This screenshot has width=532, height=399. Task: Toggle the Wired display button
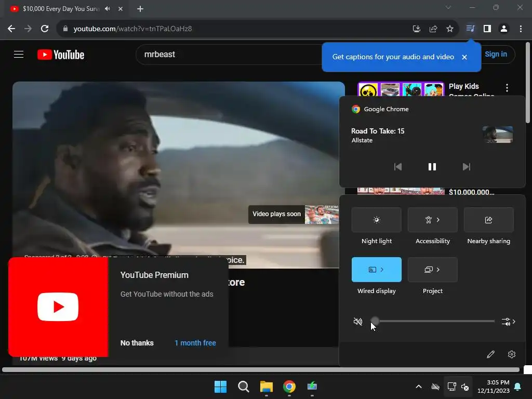(377, 270)
